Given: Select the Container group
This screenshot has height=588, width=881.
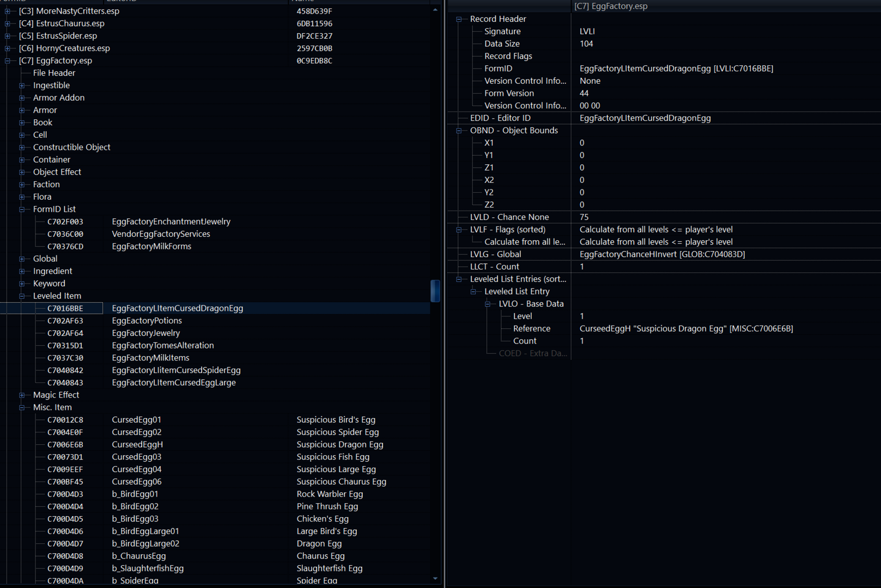Looking at the screenshot, I should (x=52, y=160).
